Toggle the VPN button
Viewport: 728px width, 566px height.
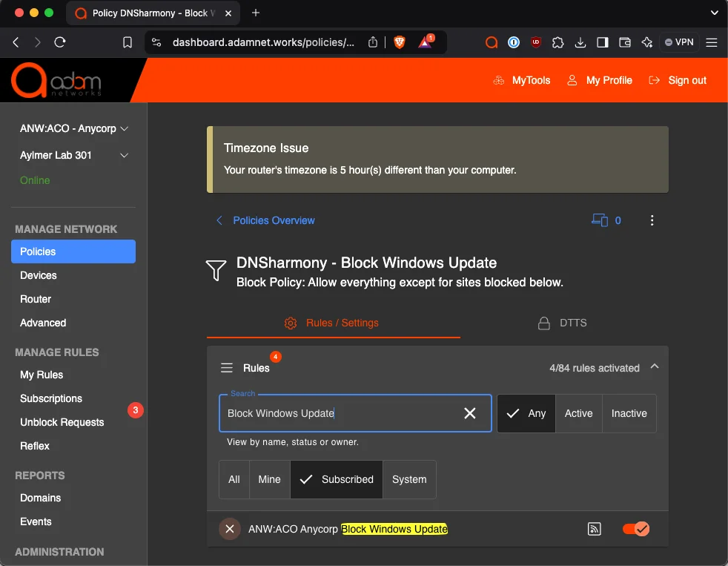click(679, 42)
